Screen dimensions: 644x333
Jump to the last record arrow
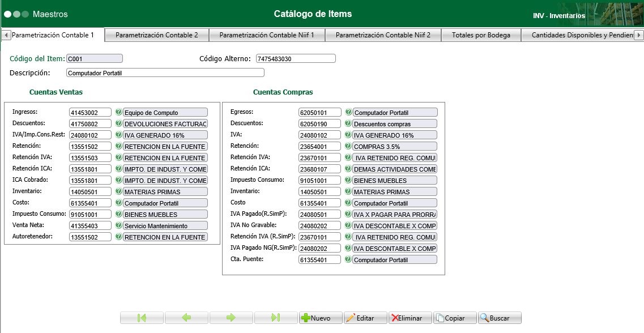click(x=276, y=318)
